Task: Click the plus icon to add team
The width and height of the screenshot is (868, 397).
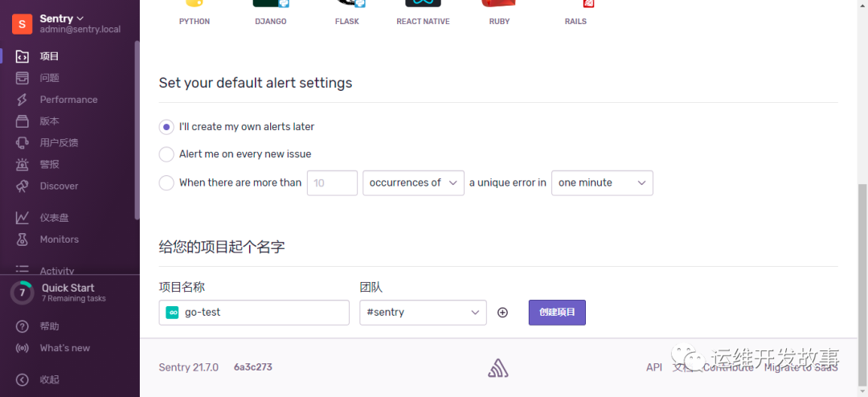Action: tap(502, 313)
